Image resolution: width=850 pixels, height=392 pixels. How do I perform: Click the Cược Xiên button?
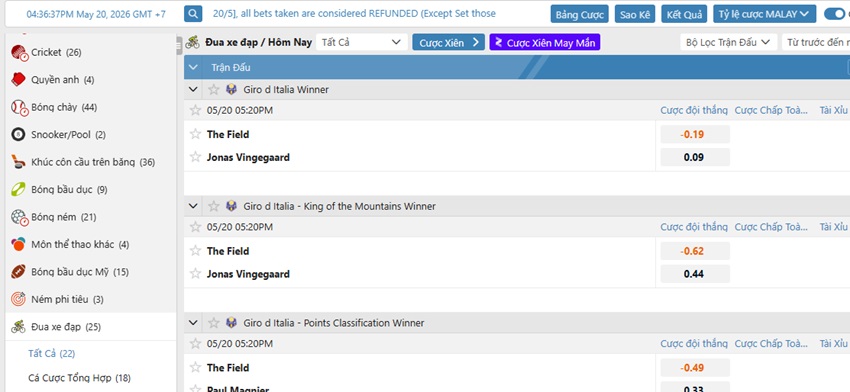(448, 42)
